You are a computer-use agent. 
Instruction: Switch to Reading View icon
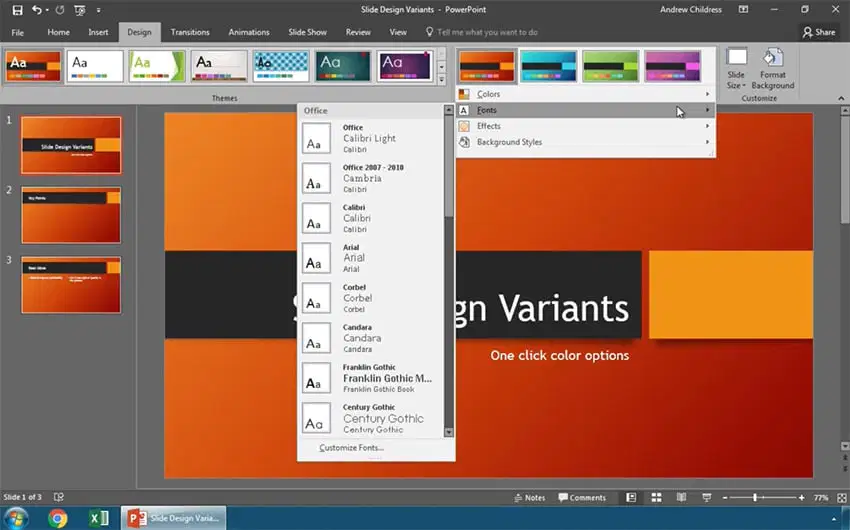pos(681,497)
